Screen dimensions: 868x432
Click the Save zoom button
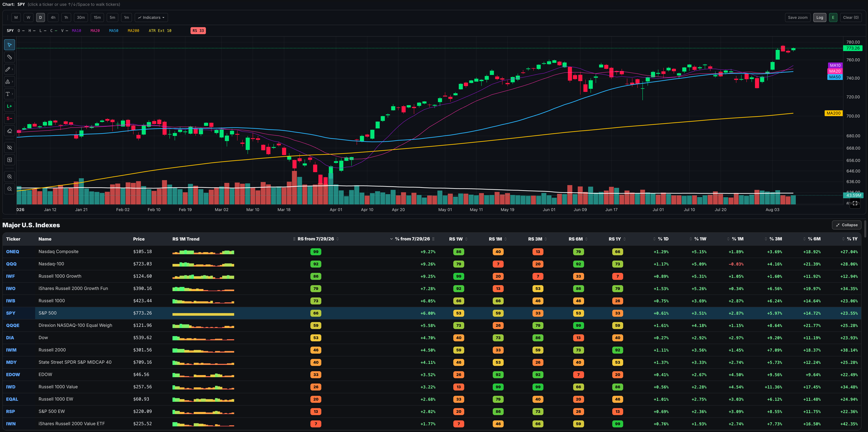(x=798, y=18)
